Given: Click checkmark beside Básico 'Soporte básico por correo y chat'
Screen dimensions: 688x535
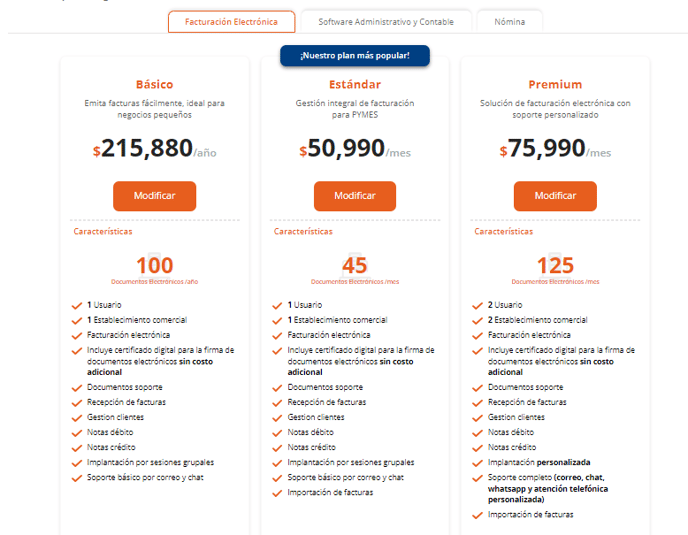Looking at the screenshot, I should 77,478.
